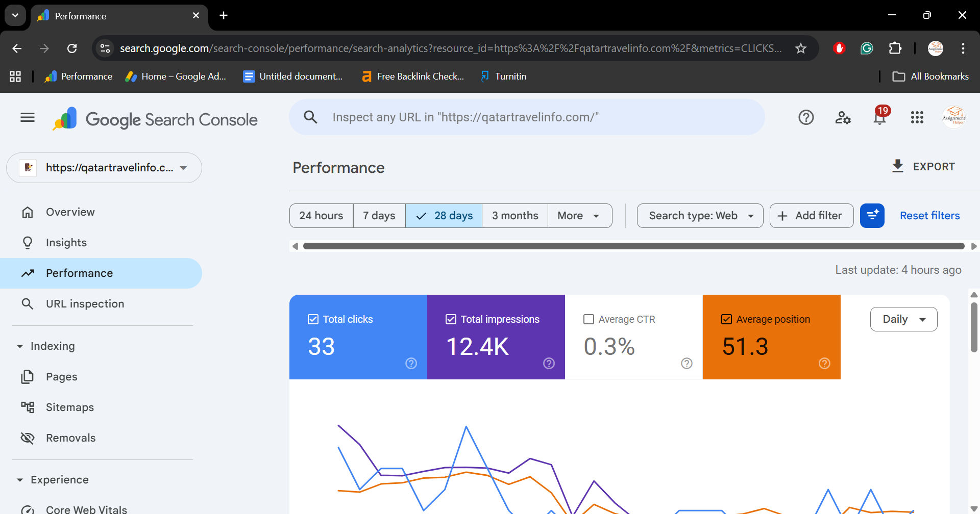Open notifications bell with 19 alerts
Screen dimensions: 980x514
[880, 117]
